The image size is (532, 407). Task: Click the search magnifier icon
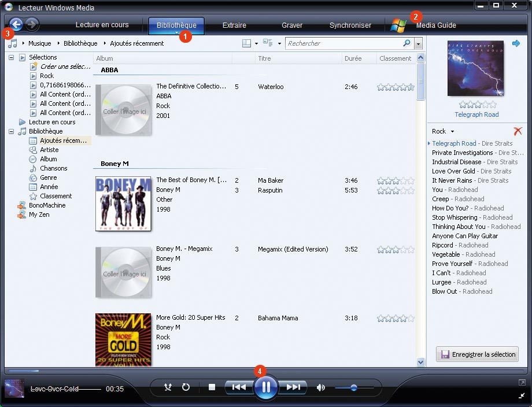(x=407, y=43)
